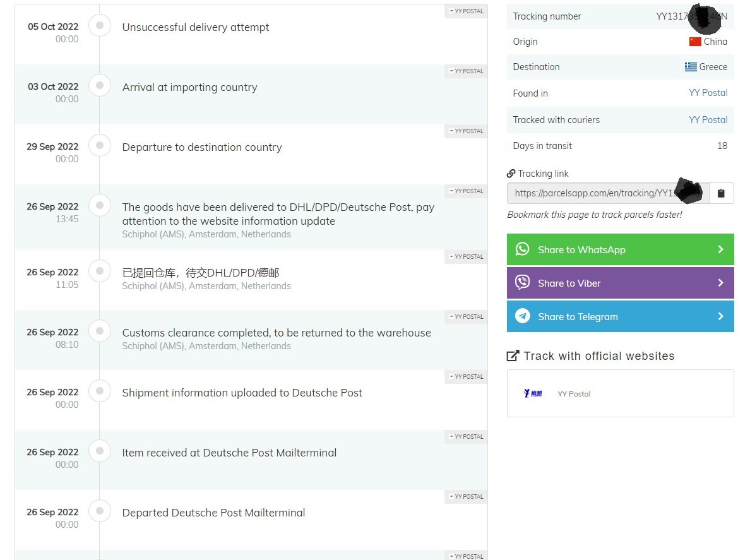The width and height of the screenshot is (738, 560).
Task: Open YY Postal official website card
Action: pos(621,393)
